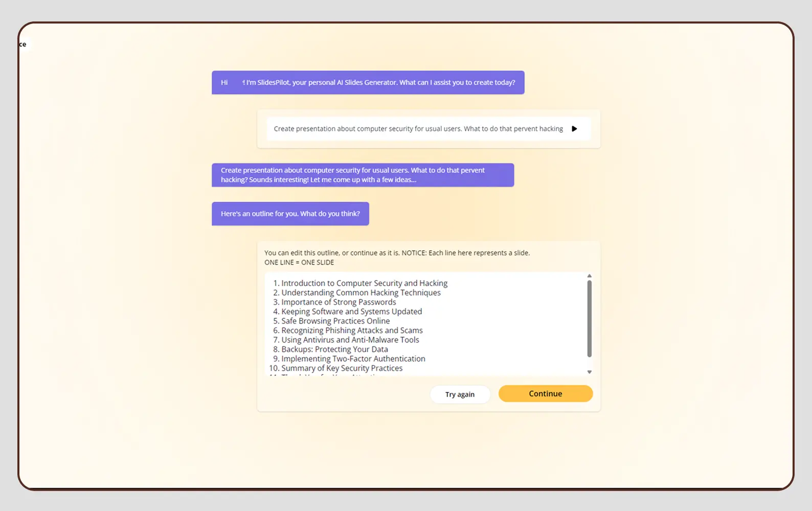The height and width of the screenshot is (511, 812).
Task: Click the 'Importance of Strong Passwords' line
Action: point(339,302)
